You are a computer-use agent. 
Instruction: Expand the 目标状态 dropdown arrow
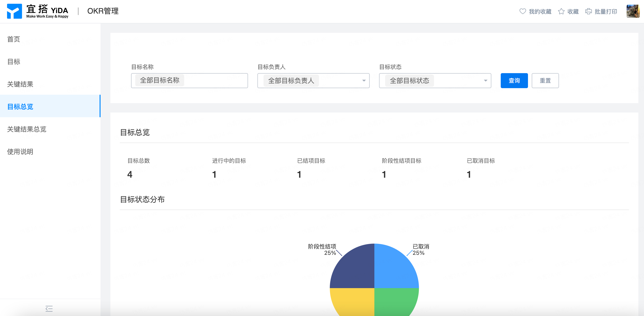tap(485, 81)
